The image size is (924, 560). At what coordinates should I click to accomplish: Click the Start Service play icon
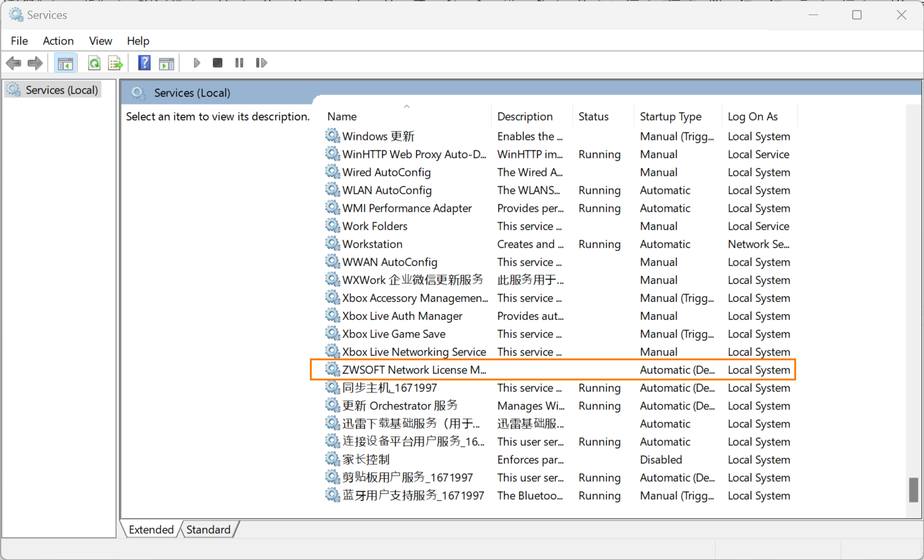click(x=197, y=63)
